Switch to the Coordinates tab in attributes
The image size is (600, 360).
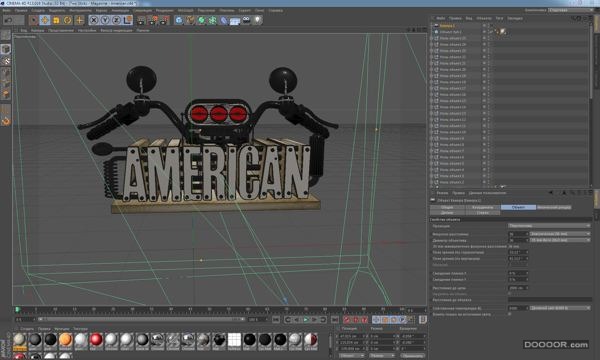click(483, 207)
